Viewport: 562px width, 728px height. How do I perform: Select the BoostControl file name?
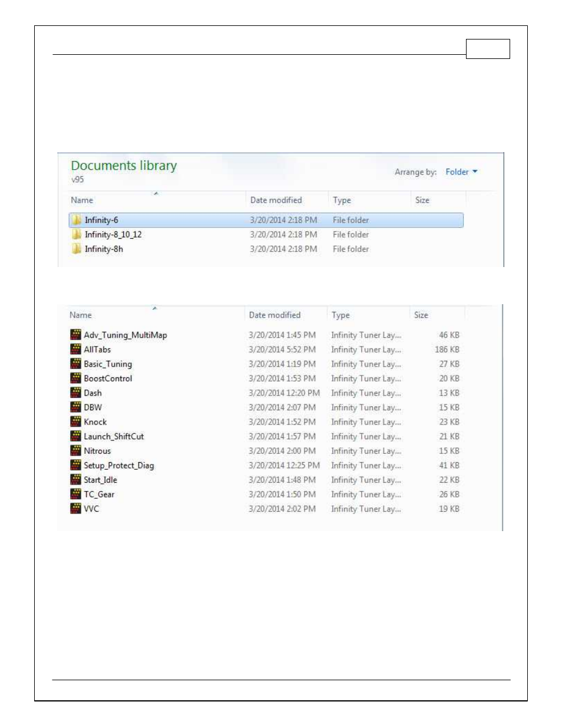coord(108,378)
